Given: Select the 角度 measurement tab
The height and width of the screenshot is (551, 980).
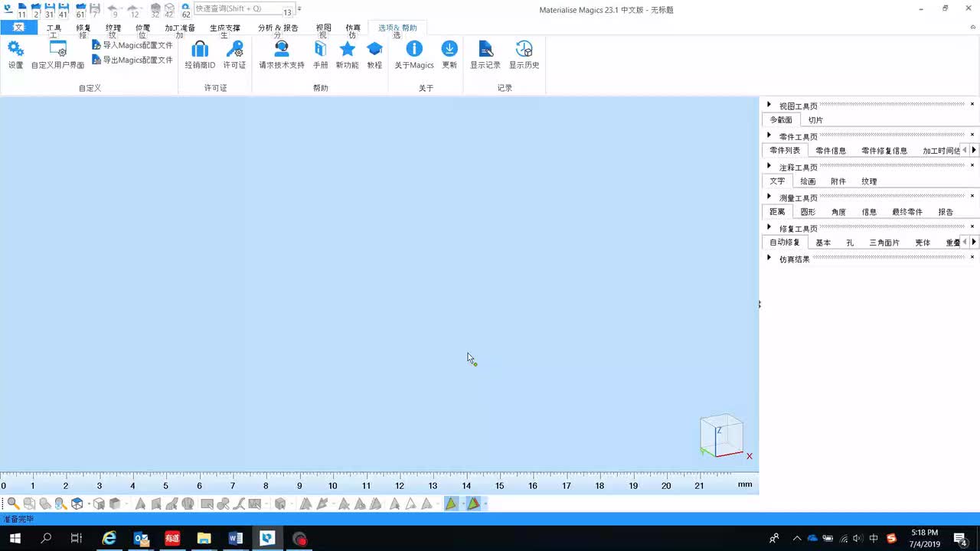Looking at the screenshot, I should (838, 212).
